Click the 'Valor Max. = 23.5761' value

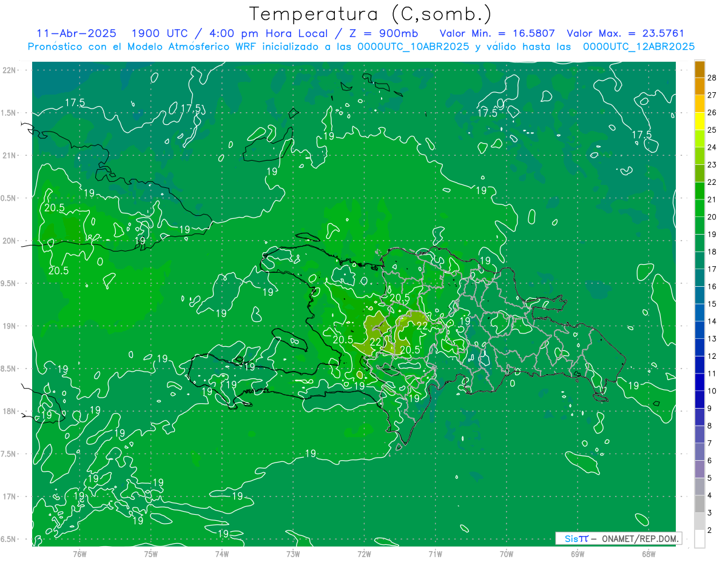tap(625, 33)
